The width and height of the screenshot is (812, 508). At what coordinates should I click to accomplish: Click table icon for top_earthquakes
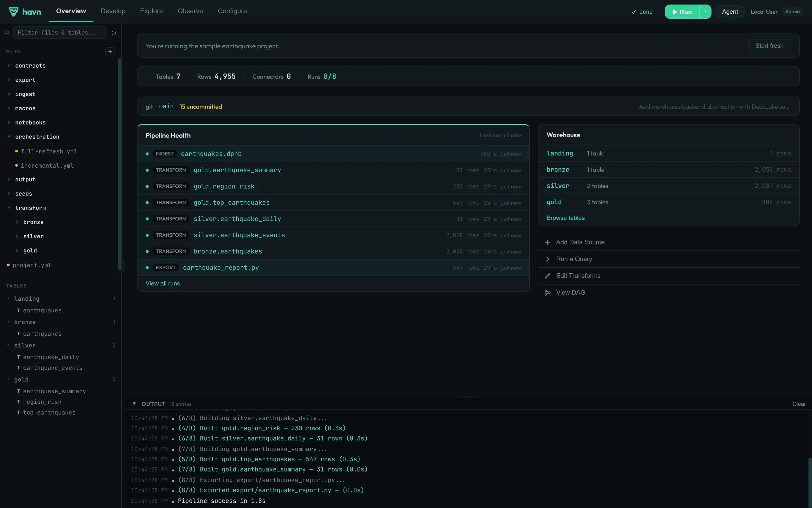click(x=18, y=412)
